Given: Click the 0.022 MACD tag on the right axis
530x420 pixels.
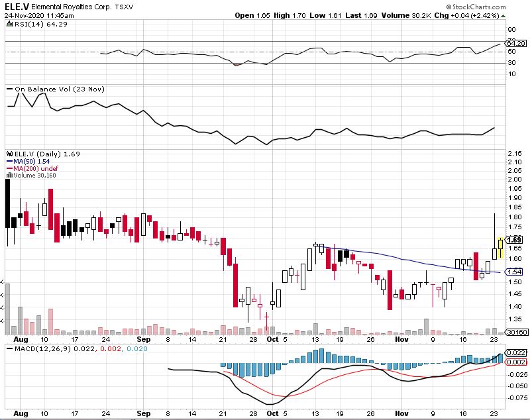Looking at the screenshot, I should click(517, 352).
